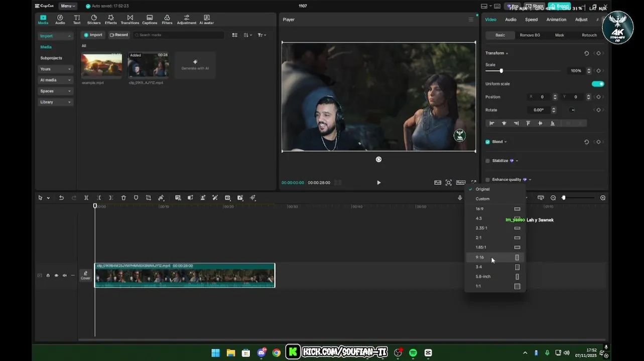The image size is (644, 361).
Task: Align clip to top edge
Action: (528, 123)
